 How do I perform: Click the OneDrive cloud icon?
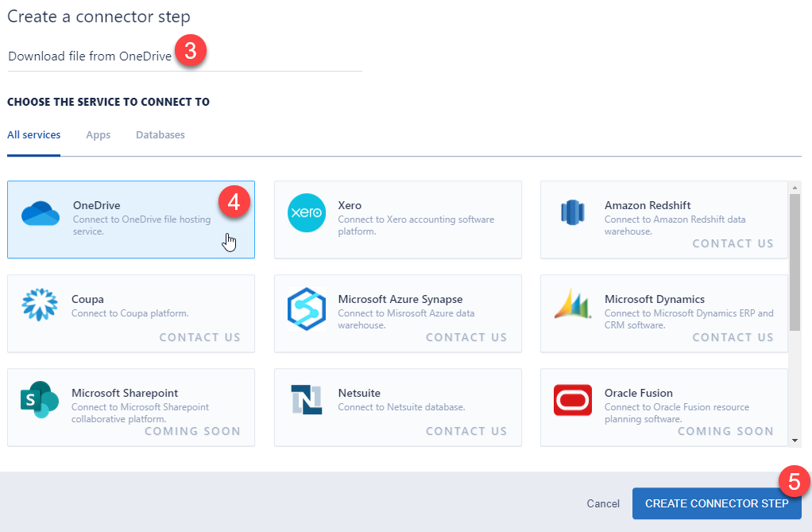coord(41,213)
